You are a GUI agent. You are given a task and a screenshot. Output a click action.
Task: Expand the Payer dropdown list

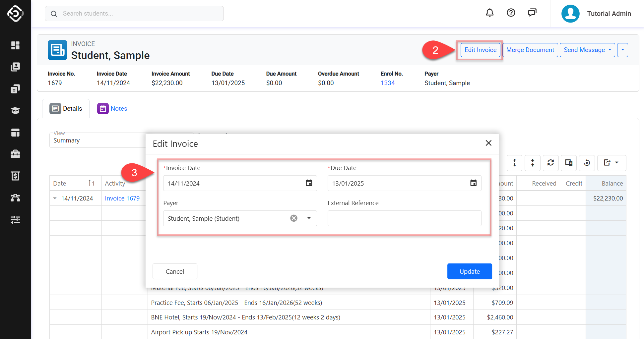[309, 218]
